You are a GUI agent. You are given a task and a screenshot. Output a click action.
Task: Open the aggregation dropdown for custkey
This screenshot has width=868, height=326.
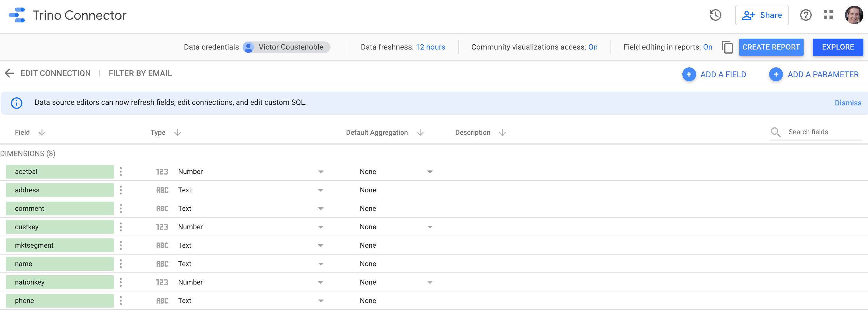(x=430, y=227)
